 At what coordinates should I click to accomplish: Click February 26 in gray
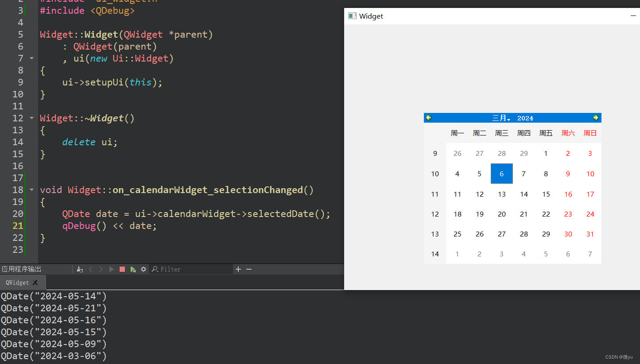(x=458, y=153)
